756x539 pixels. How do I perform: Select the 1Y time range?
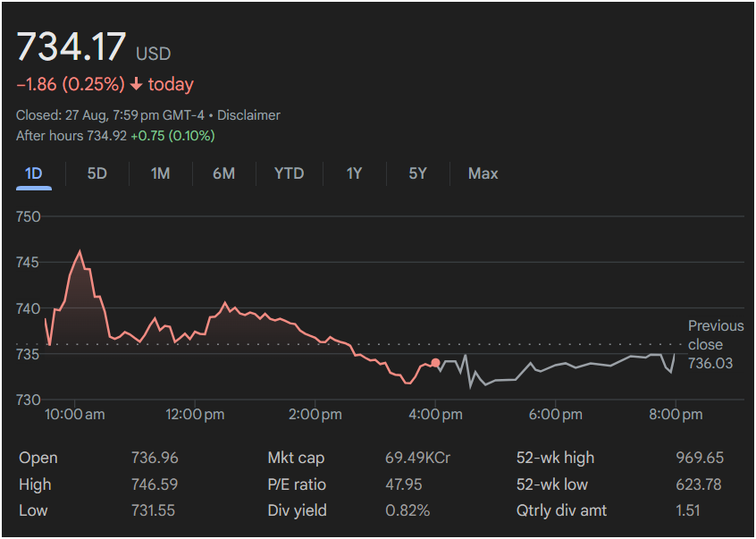(354, 173)
